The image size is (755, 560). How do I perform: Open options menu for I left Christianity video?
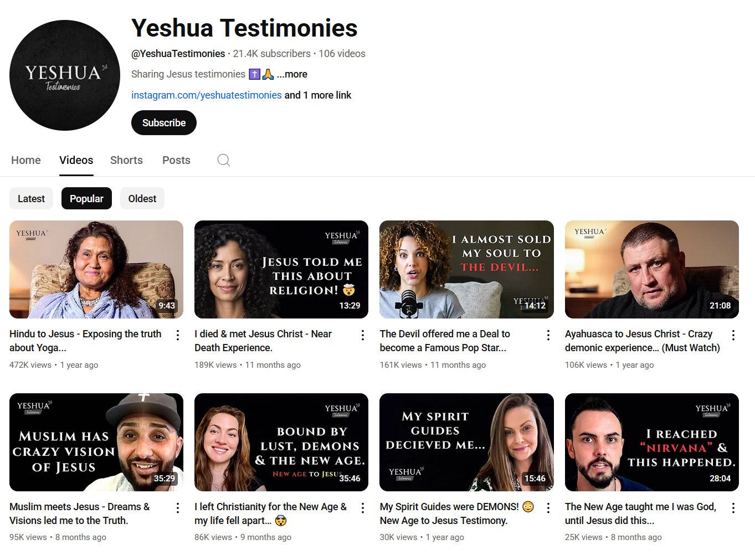click(x=363, y=508)
